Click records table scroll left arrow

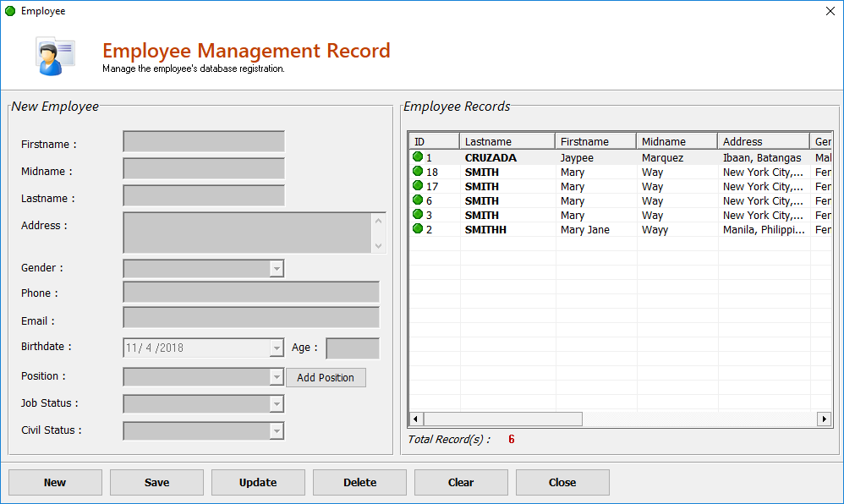415,419
